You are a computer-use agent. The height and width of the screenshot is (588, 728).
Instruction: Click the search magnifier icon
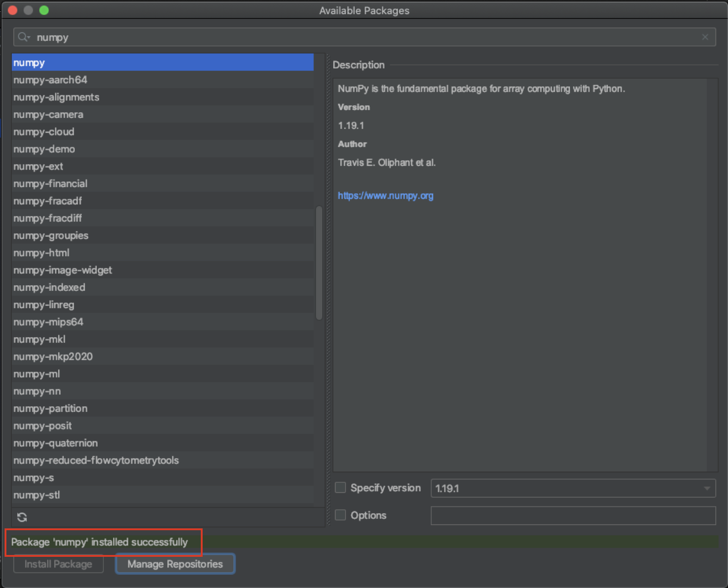23,37
